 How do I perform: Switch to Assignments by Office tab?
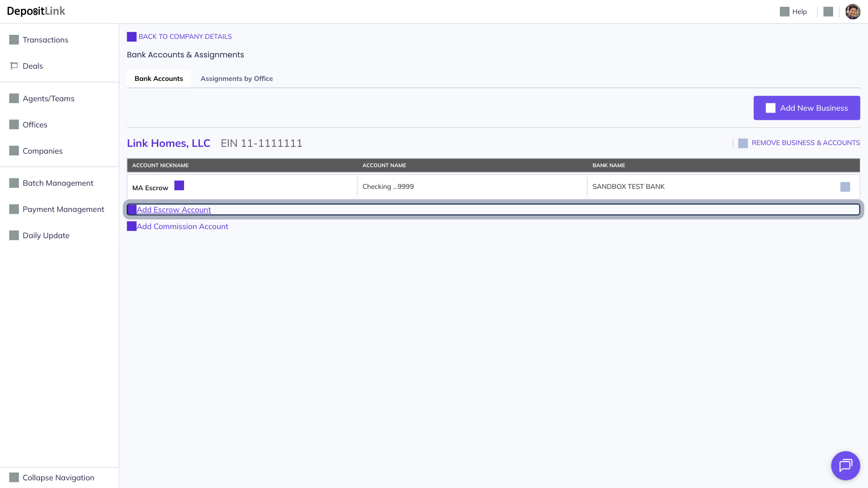[236, 79]
